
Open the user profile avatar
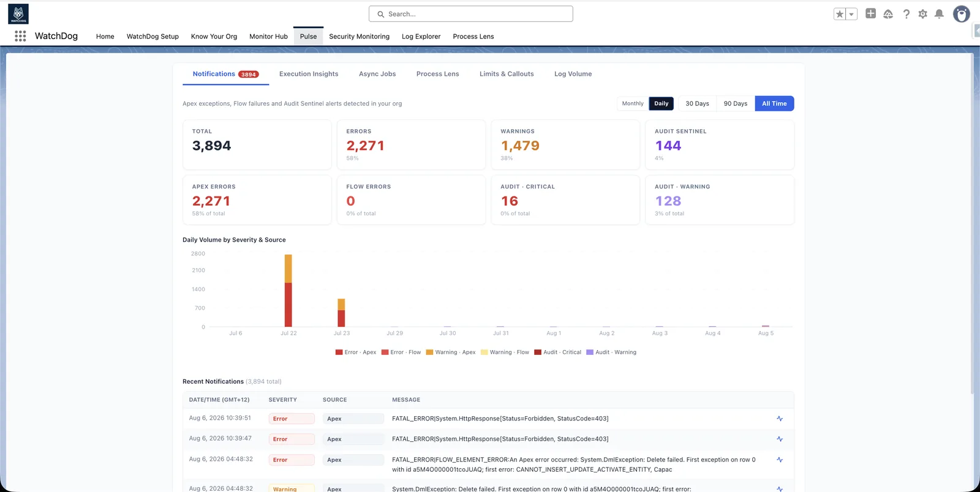click(962, 13)
